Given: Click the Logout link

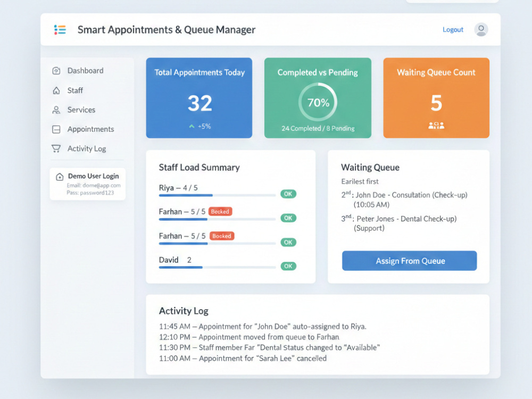Looking at the screenshot, I should [453, 29].
